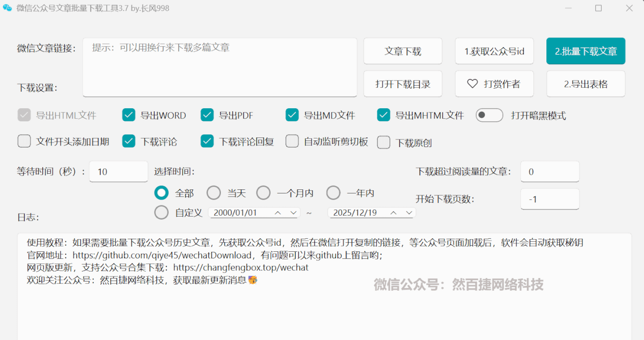644x340 pixels.
Task: Enable 自动监听剪切板 option
Action: click(x=292, y=142)
